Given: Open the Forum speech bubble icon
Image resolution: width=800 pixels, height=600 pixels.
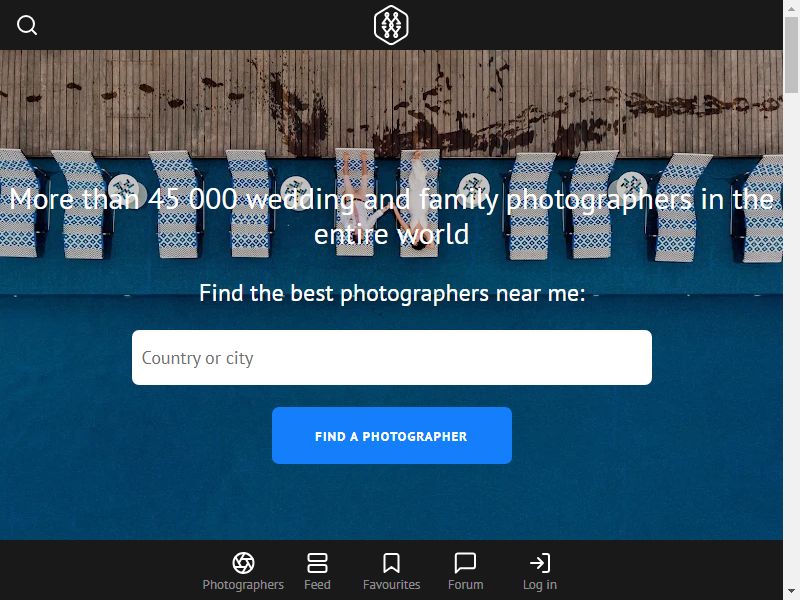Looking at the screenshot, I should click(x=465, y=563).
